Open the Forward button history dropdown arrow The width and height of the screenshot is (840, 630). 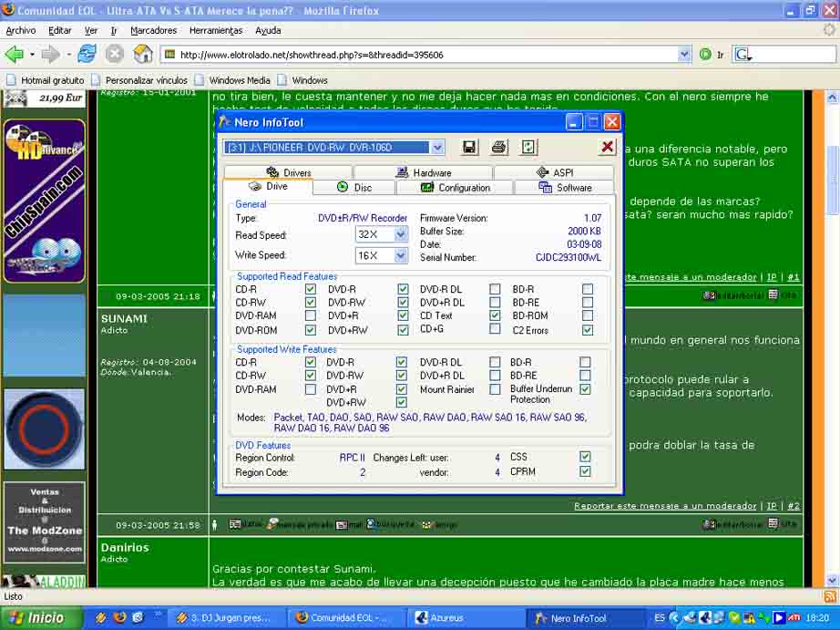coord(68,55)
